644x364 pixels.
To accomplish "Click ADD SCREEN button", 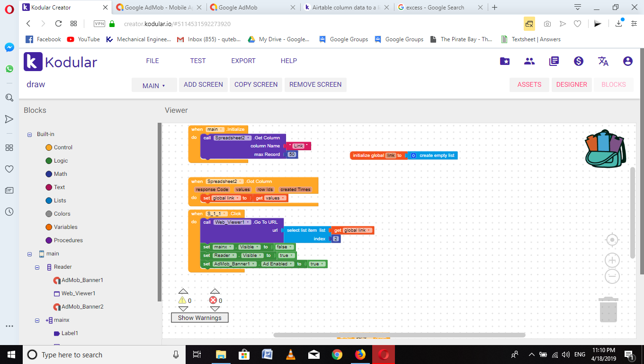I will pos(203,84).
